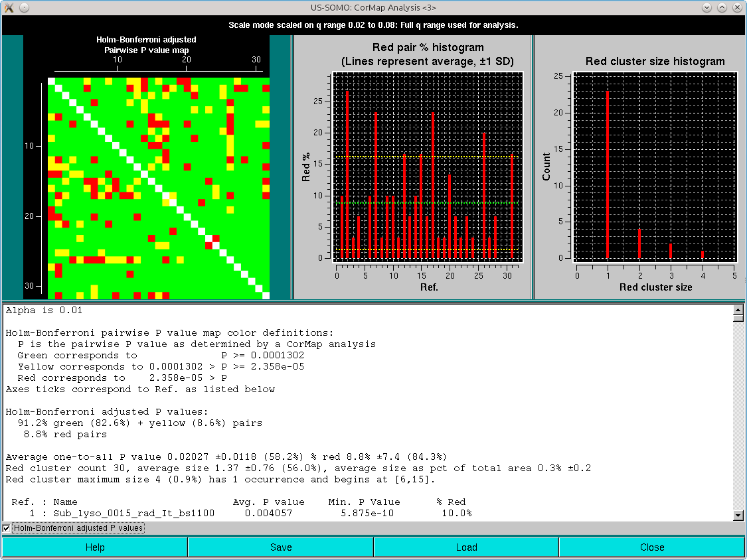Screen dimensions: 747x560
Task: Uncheck the Holm-Bonferroni adjusted P values checkbox
Action: click(6, 528)
